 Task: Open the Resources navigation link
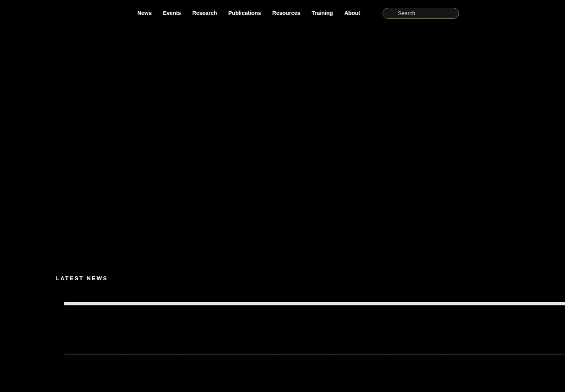[286, 13]
